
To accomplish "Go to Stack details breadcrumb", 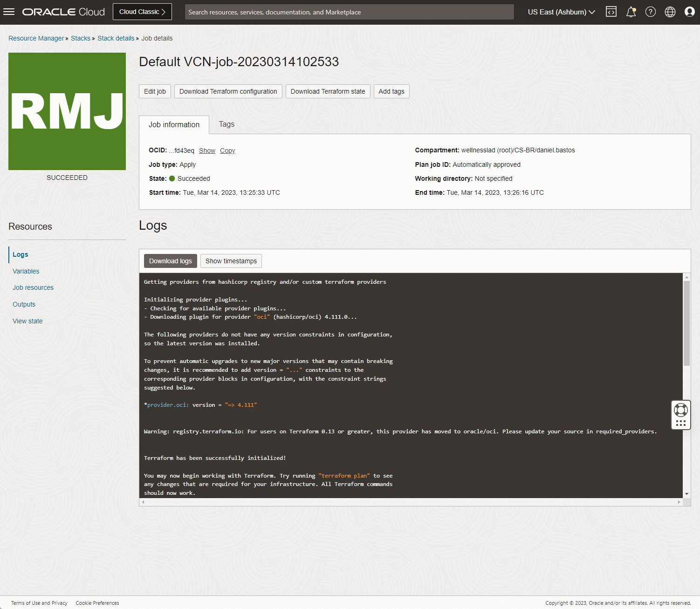I will click(x=116, y=38).
